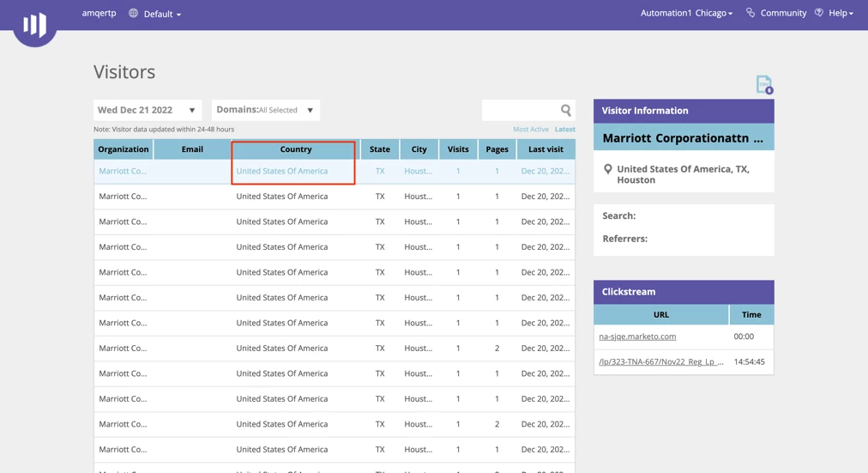Click the Community link icon
This screenshot has height=473, width=868.
[x=750, y=13]
